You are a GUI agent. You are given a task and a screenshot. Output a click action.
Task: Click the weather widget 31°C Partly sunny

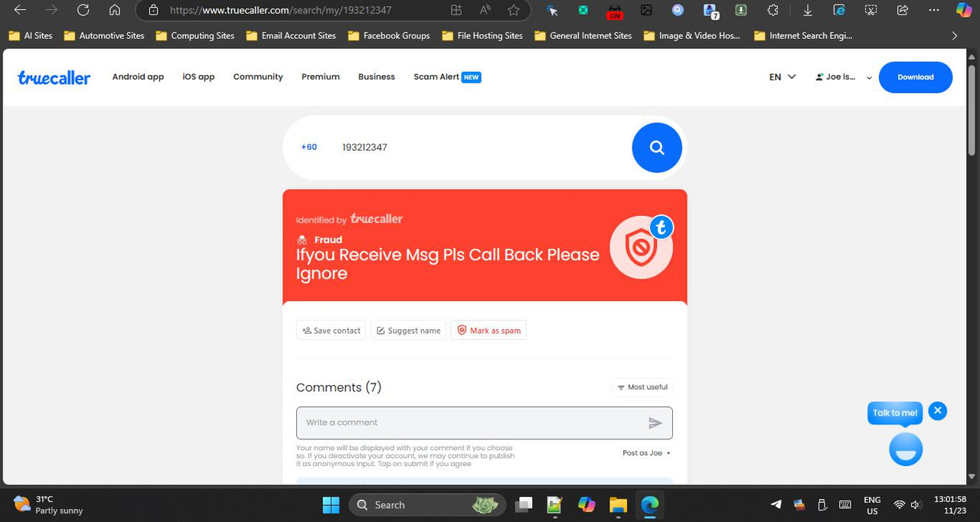pos(49,505)
